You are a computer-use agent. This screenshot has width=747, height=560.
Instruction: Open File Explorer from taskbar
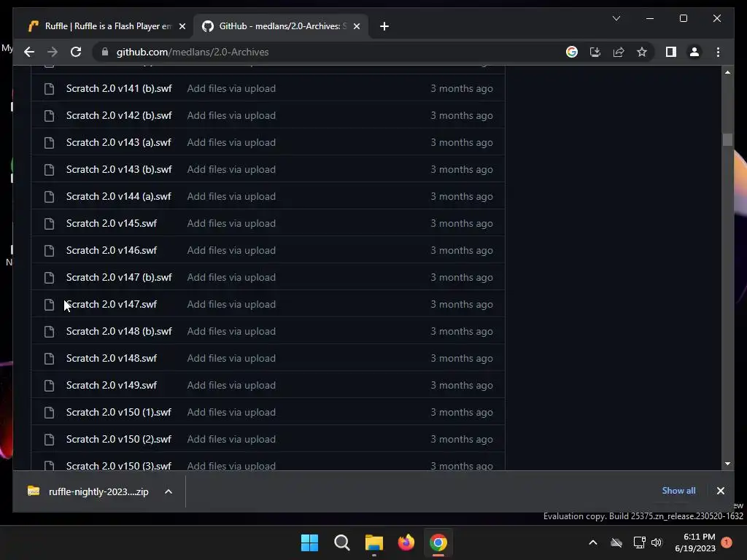pos(374,542)
